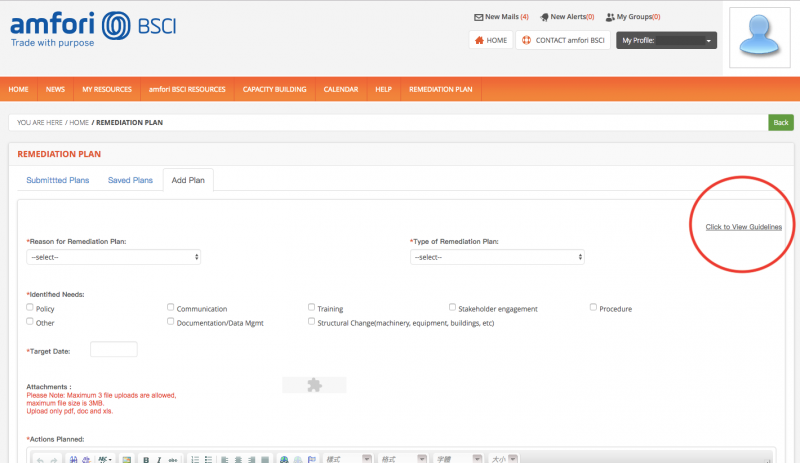Tick the Stakeholder engagement checkbox
Image resolution: width=800 pixels, height=463 pixels.
tap(453, 308)
